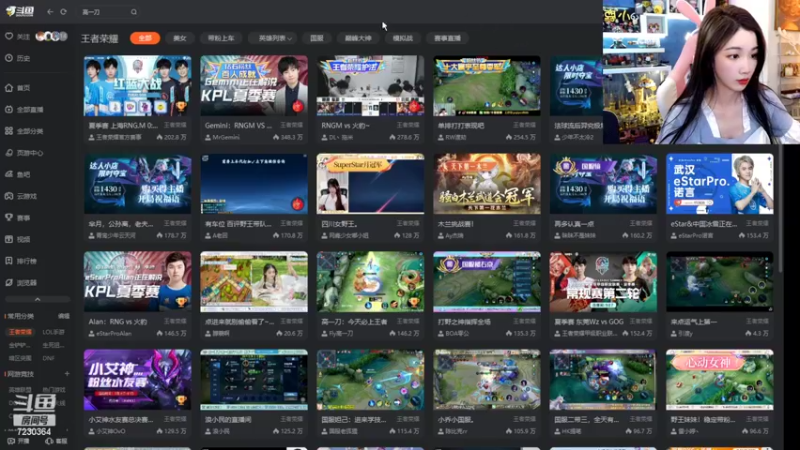Select the highlighted 王者荣耀 category in sidebar
This screenshot has height=450, width=800.
tap(20, 332)
